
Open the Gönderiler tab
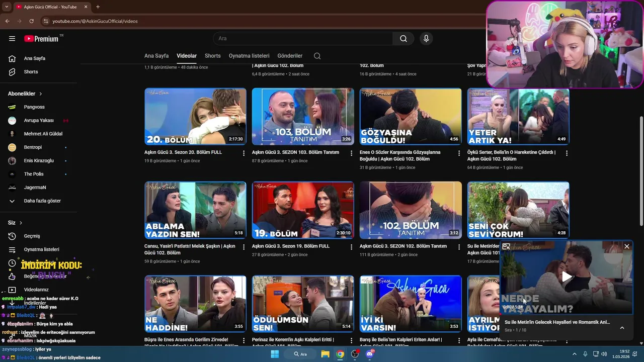click(x=290, y=56)
